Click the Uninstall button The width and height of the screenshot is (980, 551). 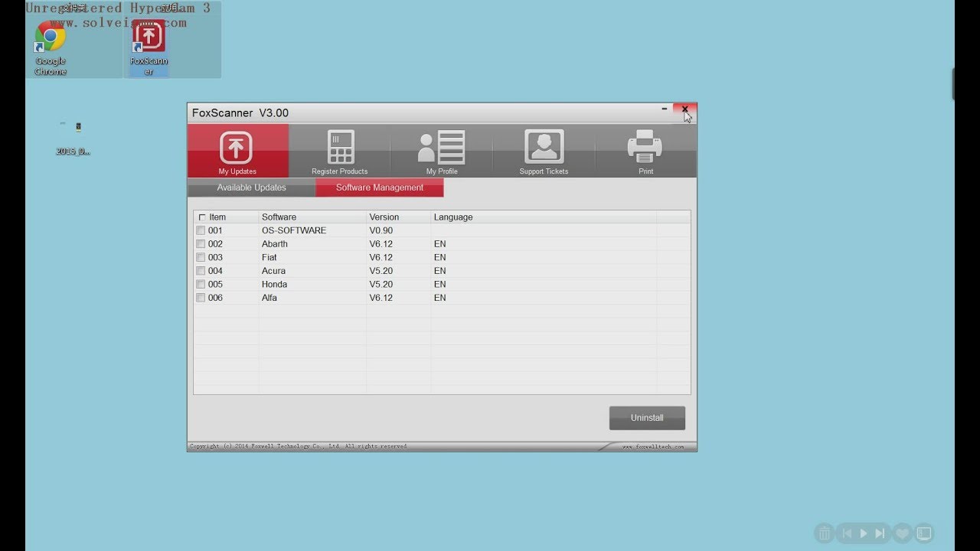tap(647, 418)
